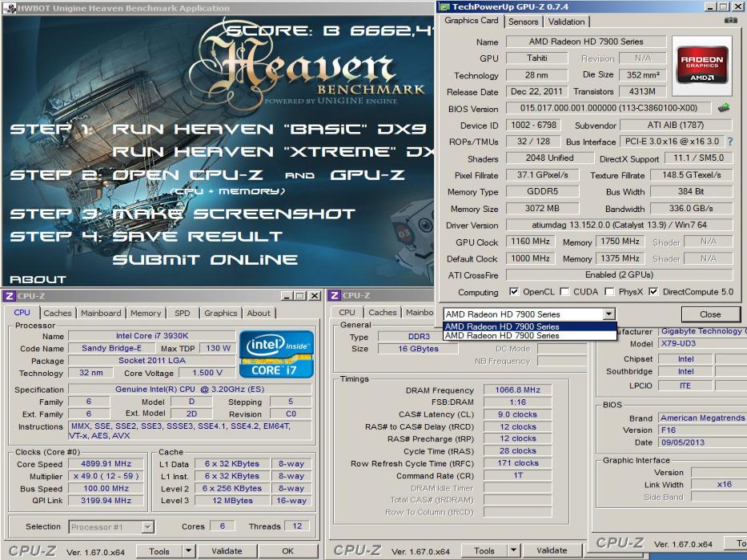Click the Intel Core i7 inside logo
Viewport: 747px width, 560px height.
click(x=276, y=354)
